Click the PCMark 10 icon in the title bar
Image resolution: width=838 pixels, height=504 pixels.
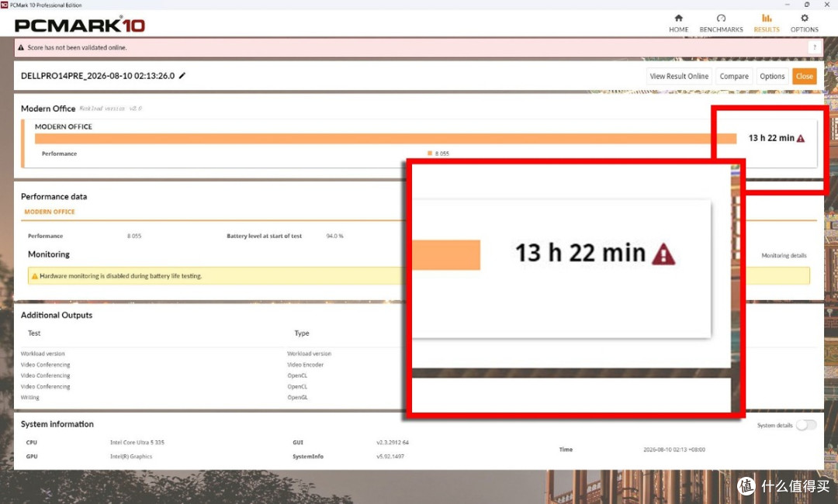(x=5, y=5)
